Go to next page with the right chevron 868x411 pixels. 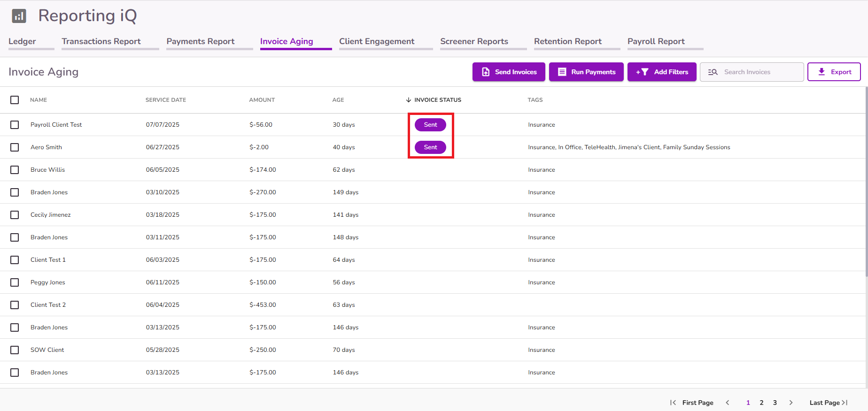coord(791,403)
